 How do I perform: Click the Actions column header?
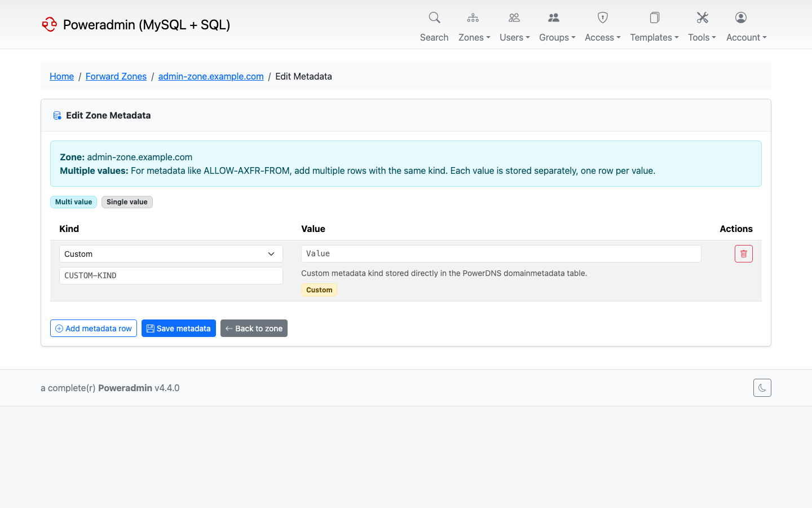tap(736, 229)
